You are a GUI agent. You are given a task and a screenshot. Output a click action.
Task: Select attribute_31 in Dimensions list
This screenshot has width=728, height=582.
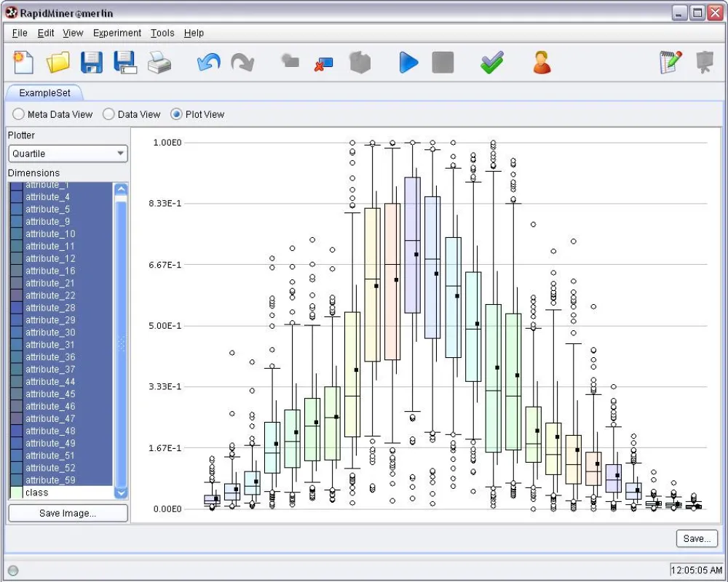pos(61,344)
